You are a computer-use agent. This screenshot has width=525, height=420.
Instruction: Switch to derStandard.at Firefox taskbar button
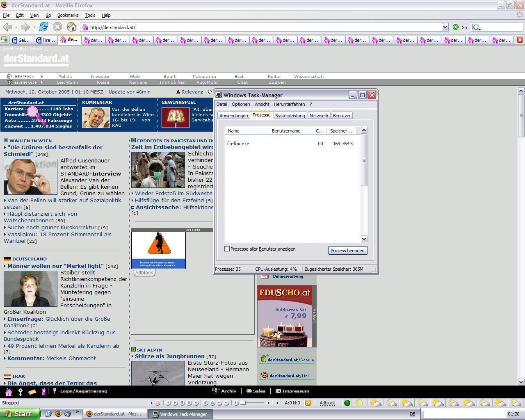[115, 414]
